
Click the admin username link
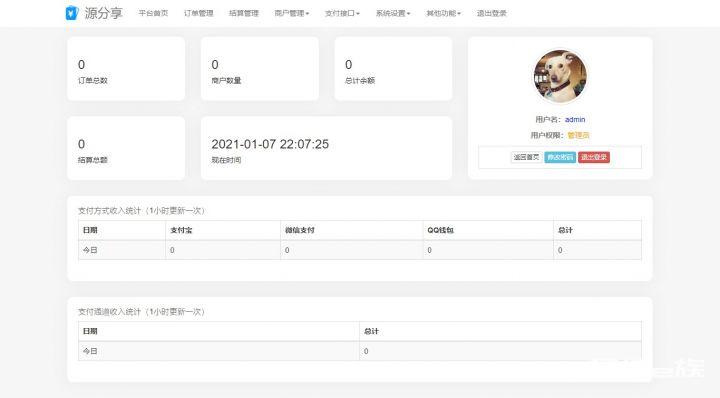(x=575, y=119)
